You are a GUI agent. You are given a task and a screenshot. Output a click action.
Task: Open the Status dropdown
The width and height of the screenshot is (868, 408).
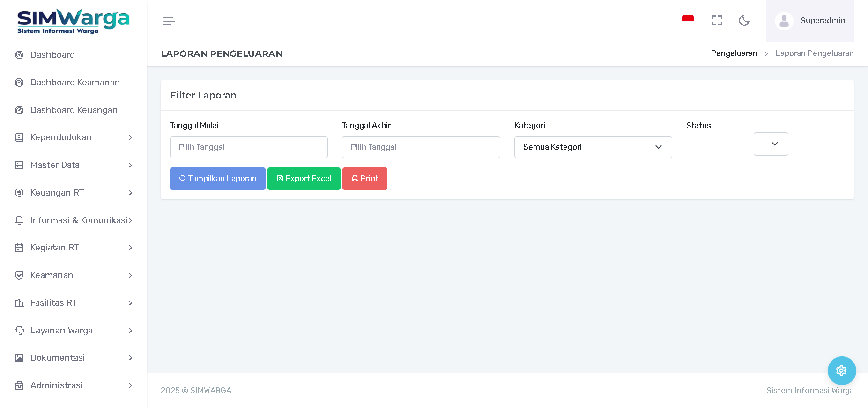click(771, 144)
